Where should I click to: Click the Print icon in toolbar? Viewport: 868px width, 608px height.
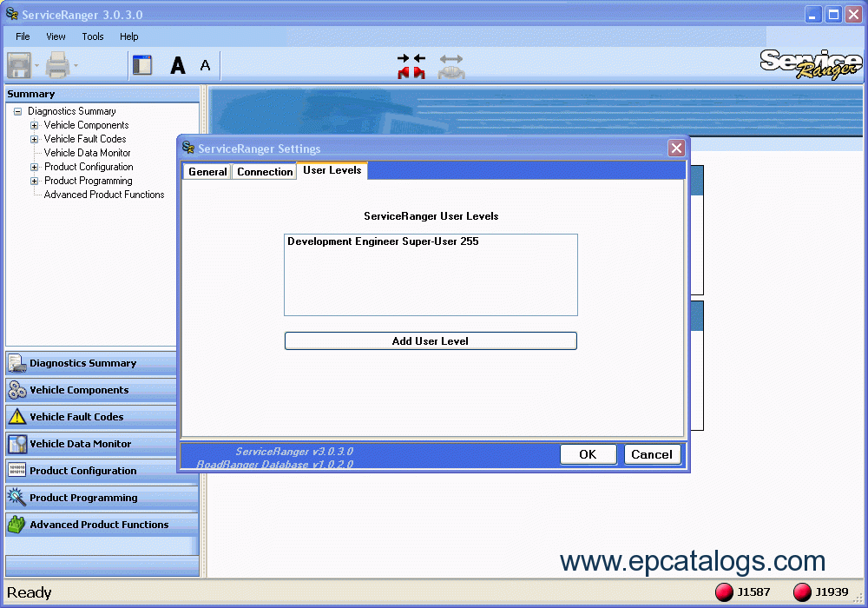57,65
